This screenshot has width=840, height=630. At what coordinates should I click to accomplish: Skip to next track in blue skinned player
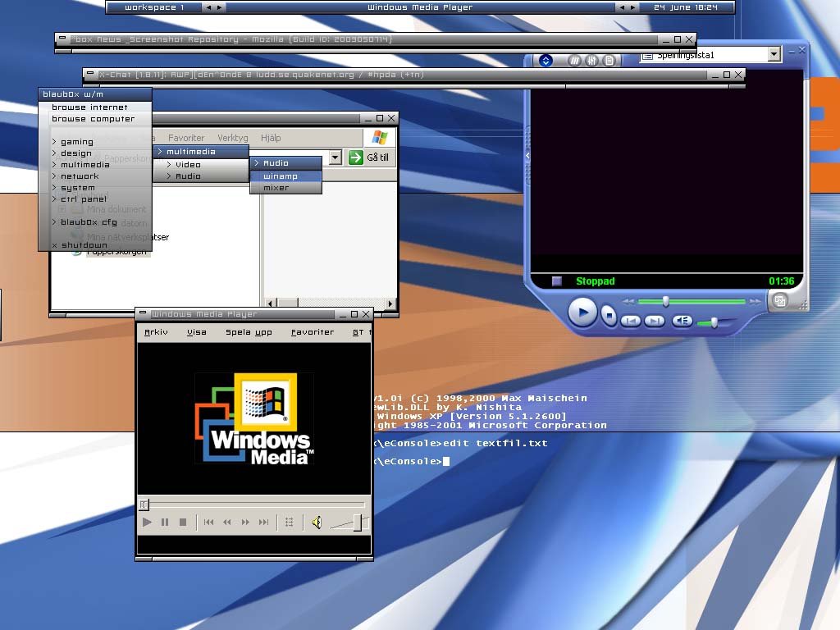click(654, 321)
